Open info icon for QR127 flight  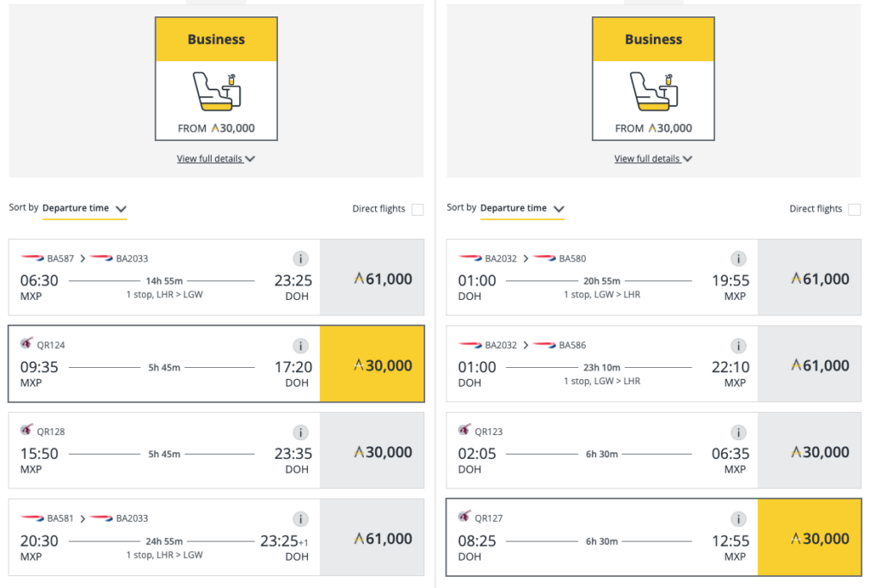point(738,519)
